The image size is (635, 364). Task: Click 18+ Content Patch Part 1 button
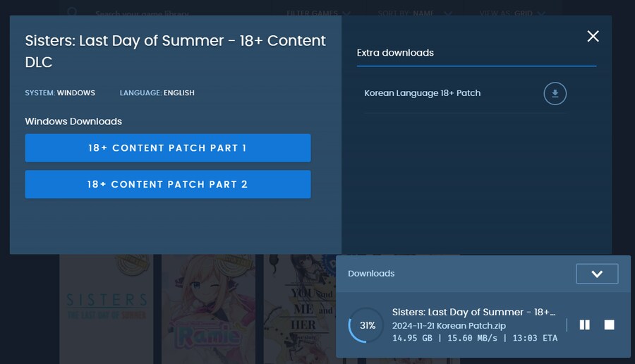point(168,148)
